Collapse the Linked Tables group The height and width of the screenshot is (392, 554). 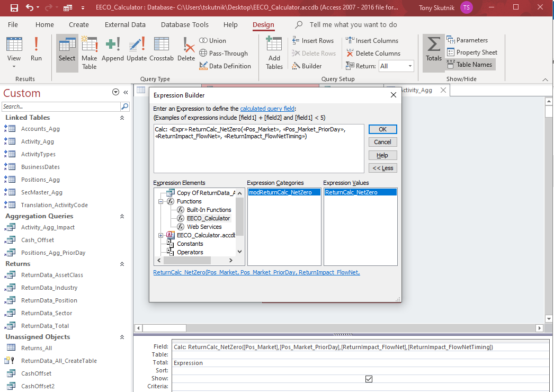click(122, 118)
